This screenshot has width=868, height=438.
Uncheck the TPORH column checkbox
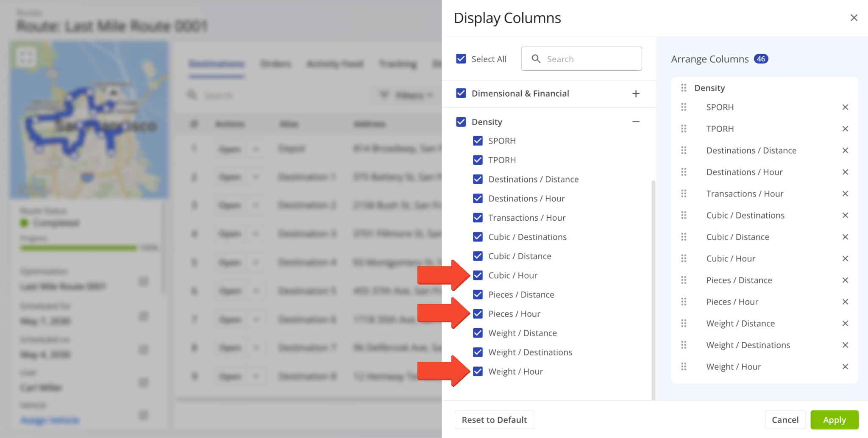tap(478, 160)
